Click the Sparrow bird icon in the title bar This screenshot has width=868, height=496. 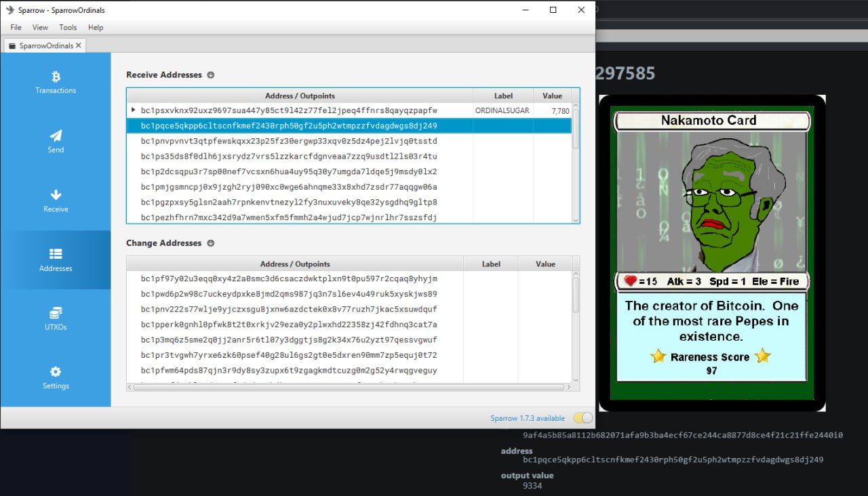(9, 10)
